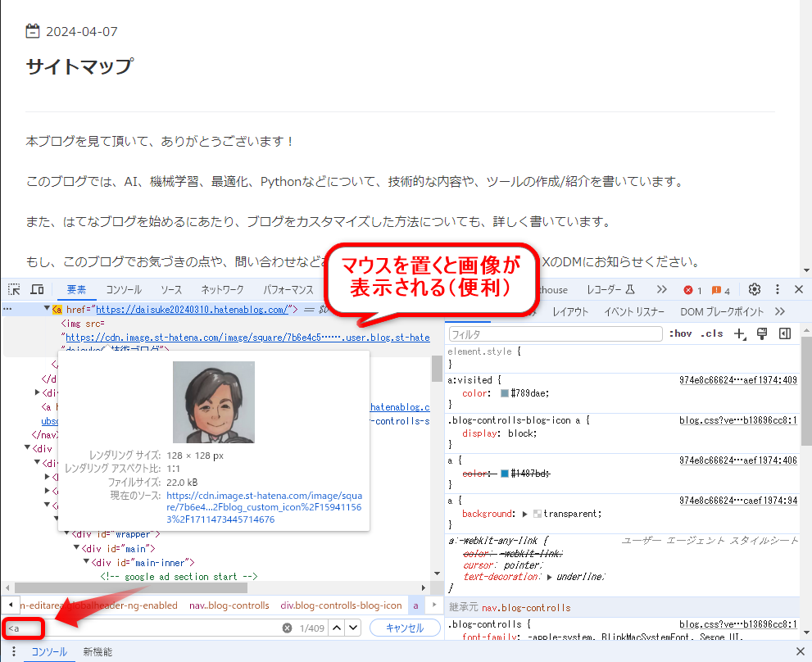Open the 974e8c66624 source link for a:visited
This screenshot has width=812, height=662.
[738, 379]
